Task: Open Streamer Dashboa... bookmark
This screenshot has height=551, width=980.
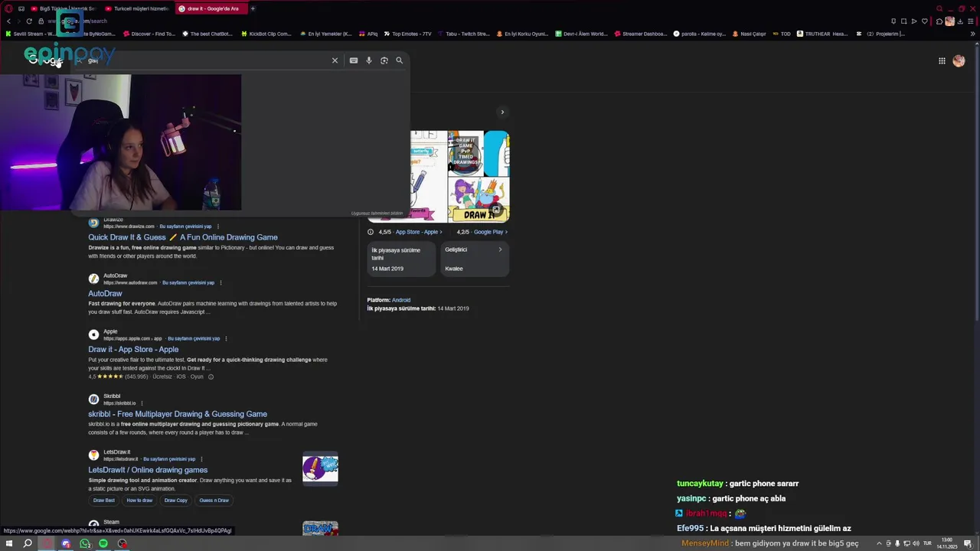Action: 641,34
